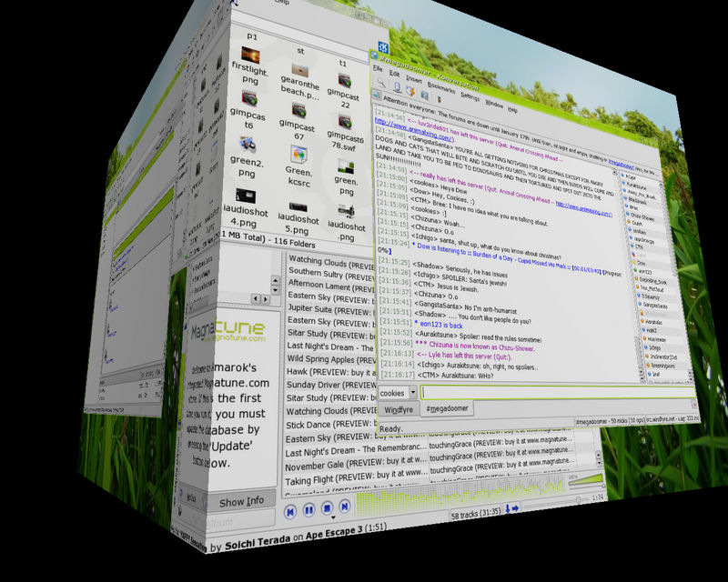This screenshot has height=582, width=728.
Task: Switch to the Windfyre tab
Action: coord(399,410)
